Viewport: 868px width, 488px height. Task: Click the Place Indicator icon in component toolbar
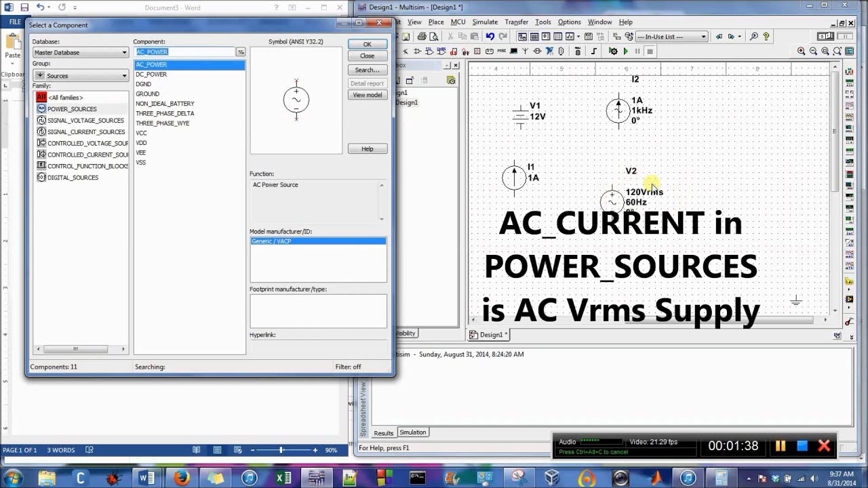pyautogui.click(x=477, y=51)
